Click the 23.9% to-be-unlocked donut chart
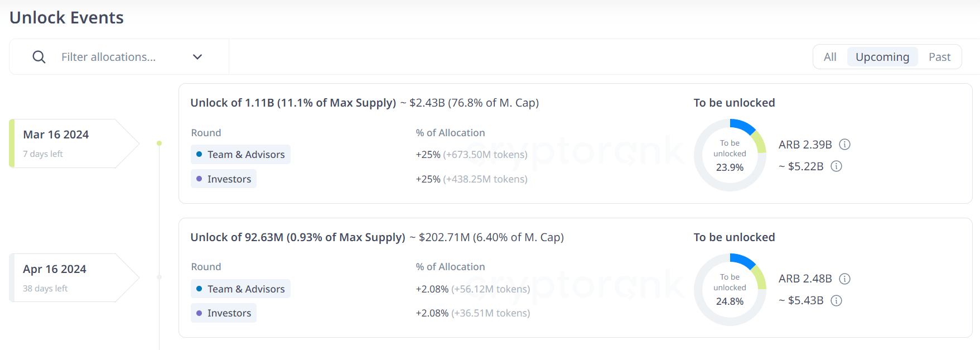The width and height of the screenshot is (980, 350). pos(730,155)
